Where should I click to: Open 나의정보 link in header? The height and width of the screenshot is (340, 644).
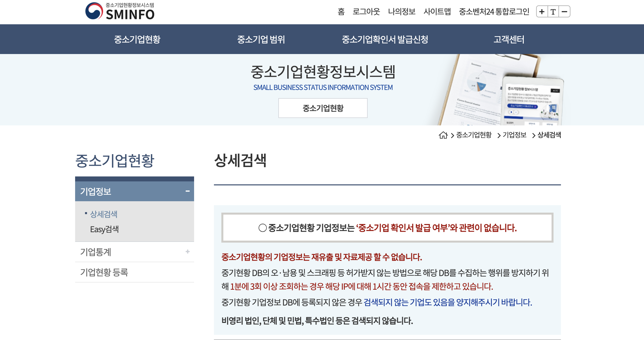tap(402, 12)
